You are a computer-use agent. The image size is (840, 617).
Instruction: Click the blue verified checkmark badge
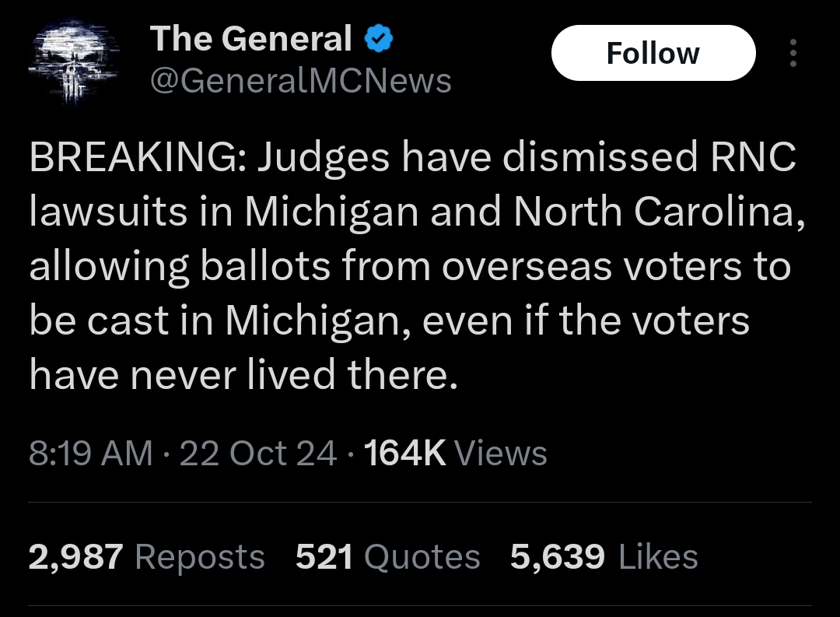click(378, 39)
